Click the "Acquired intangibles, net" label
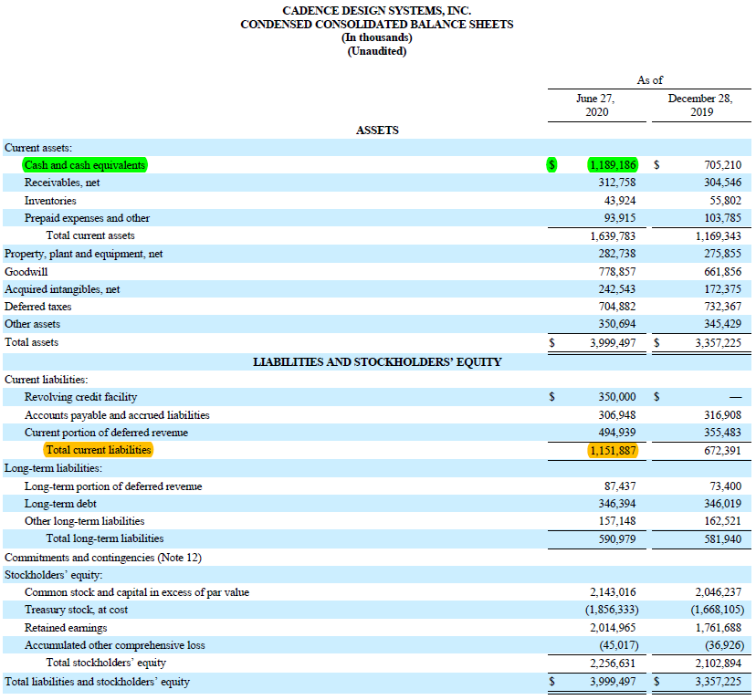This screenshot has width=756, height=700. (62, 289)
